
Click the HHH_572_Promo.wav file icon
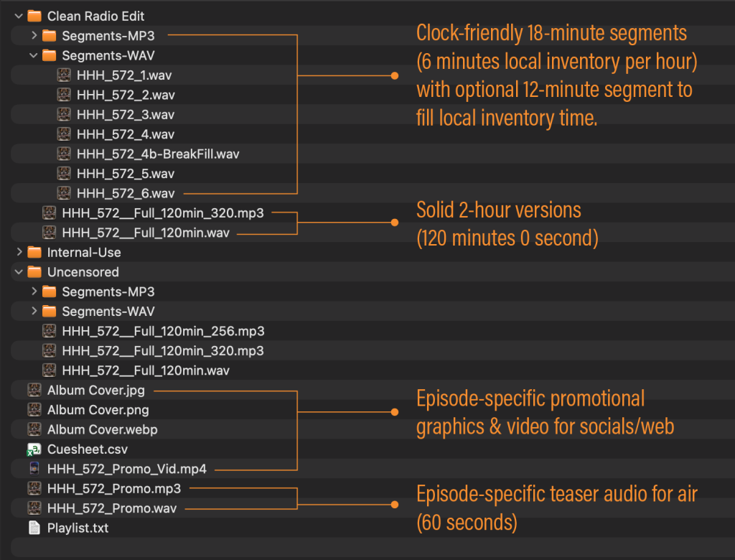pos(34,508)
